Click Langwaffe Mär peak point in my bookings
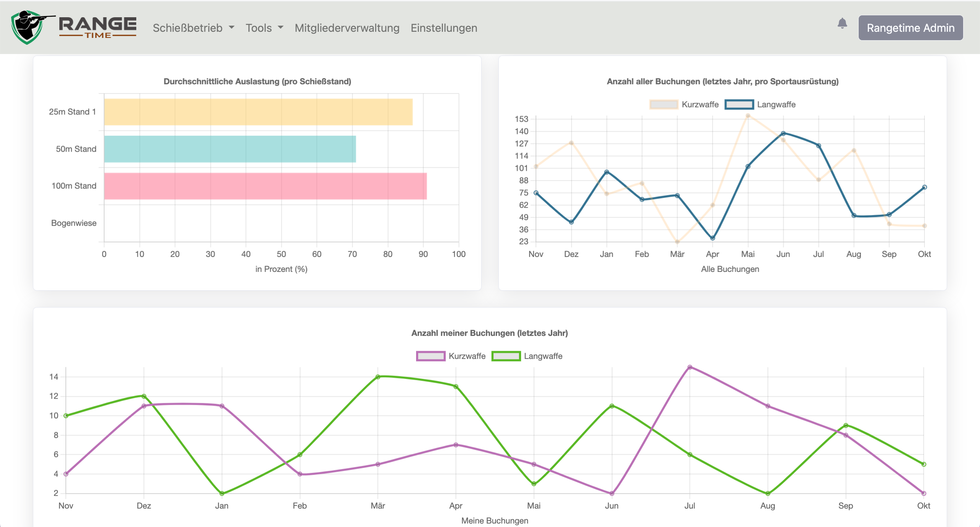Screen dimensions: 980x527 click(378, 377)
